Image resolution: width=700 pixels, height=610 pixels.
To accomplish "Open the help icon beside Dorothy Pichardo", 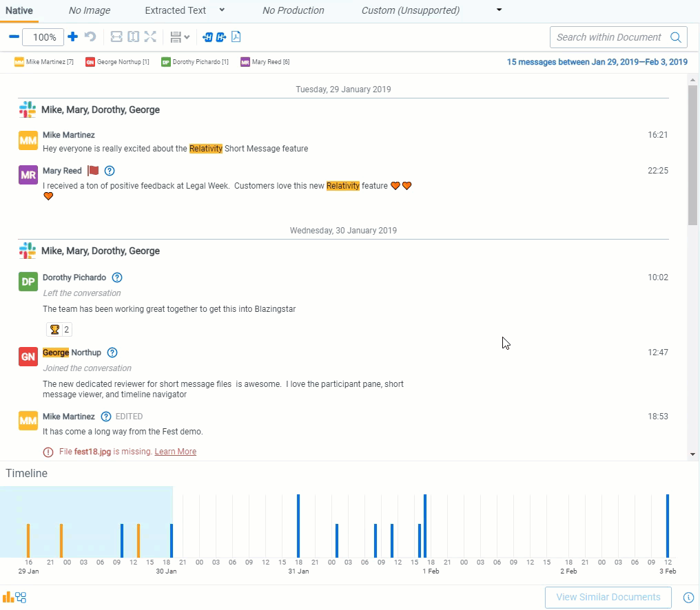I will [117, 277].
